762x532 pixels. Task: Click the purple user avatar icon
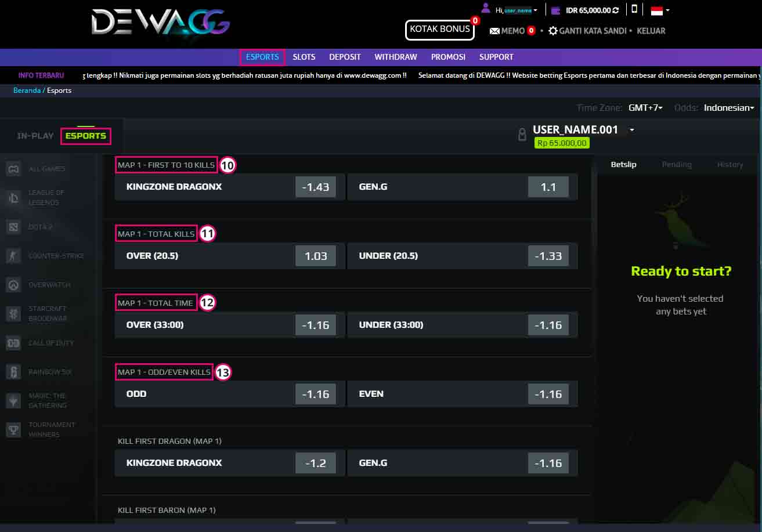(x=486, y=8)
